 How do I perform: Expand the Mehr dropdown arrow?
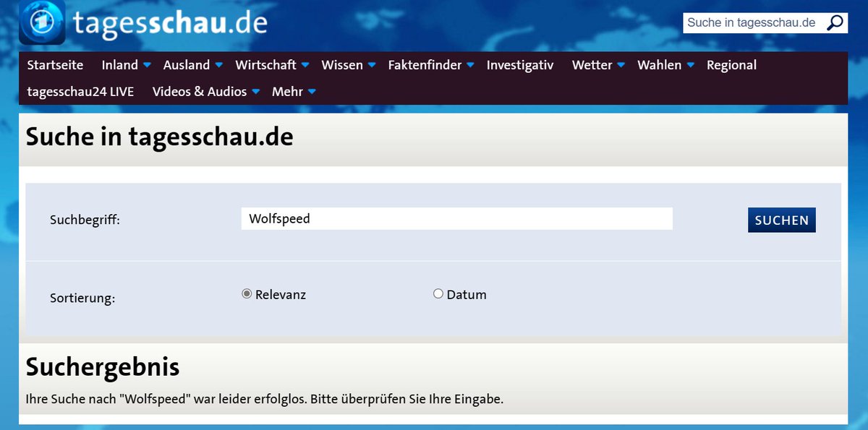[x=312, y=92]
